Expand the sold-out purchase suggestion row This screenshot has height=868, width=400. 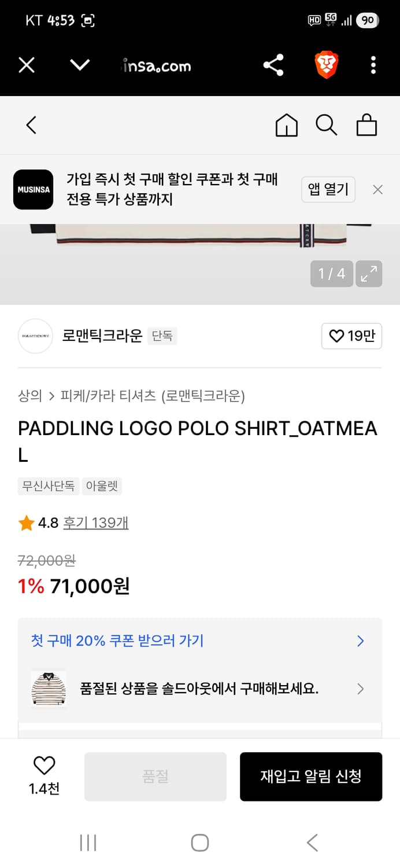click(200, 689)
